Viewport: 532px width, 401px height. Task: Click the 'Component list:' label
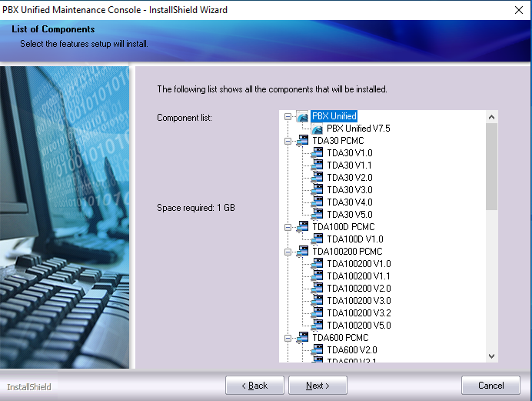point(185,118)
